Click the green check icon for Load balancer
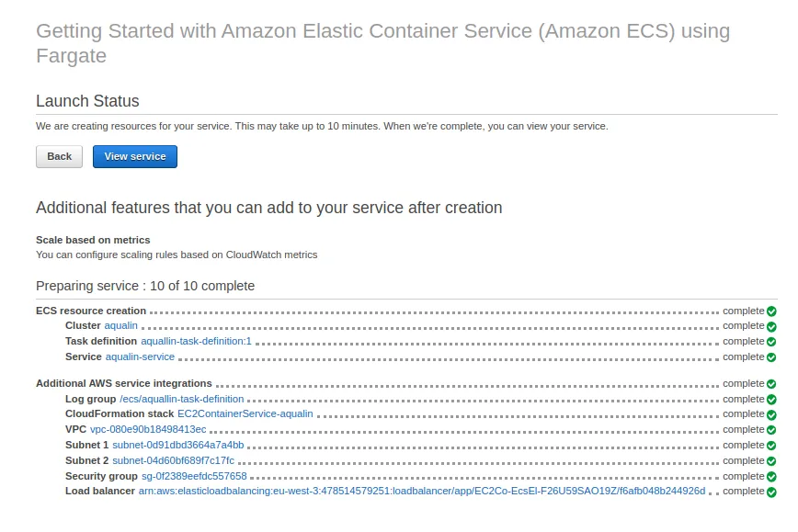 click(772, 492)
